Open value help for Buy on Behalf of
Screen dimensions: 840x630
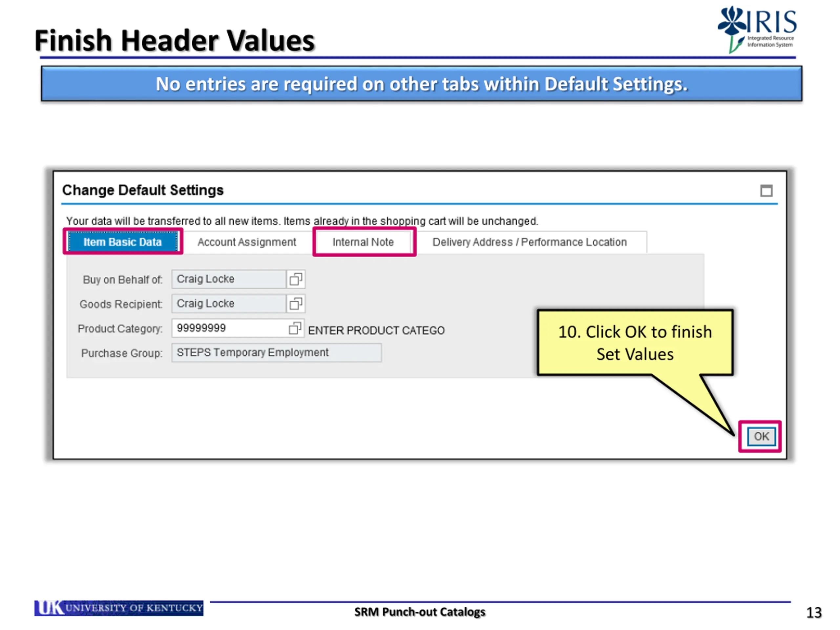pos(296,280)
